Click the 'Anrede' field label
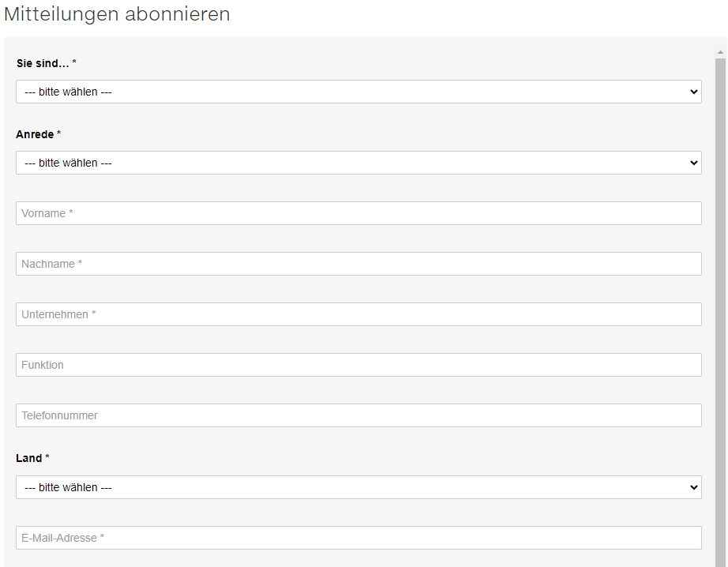 [x=35, y=134]
